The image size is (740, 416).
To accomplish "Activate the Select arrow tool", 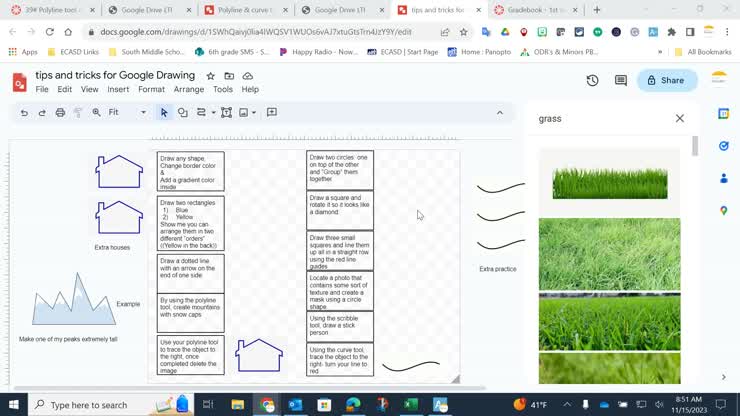I will (x=164, y=112).
